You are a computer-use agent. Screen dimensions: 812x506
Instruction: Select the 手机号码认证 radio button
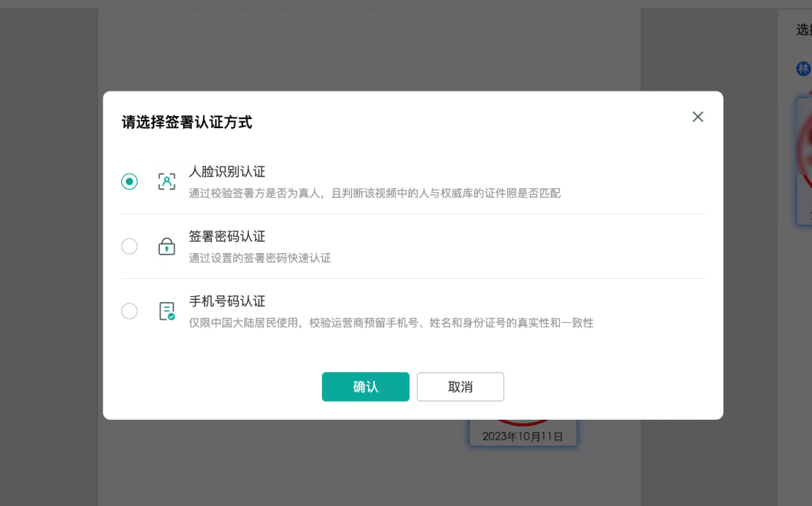[x=129, y=310]
